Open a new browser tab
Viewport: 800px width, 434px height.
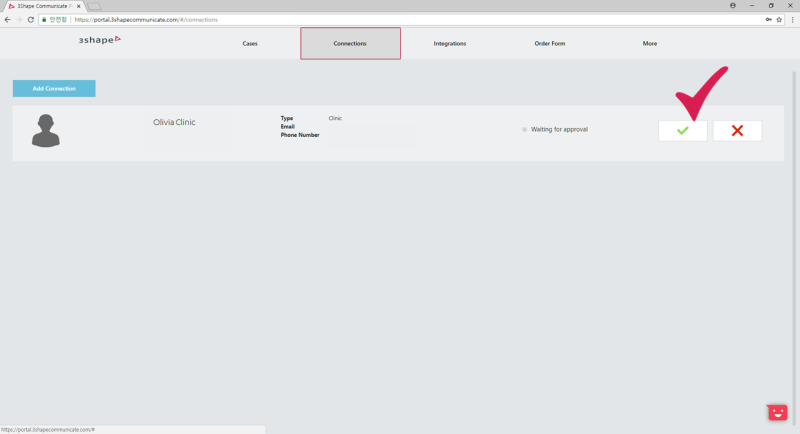point(94,6)
